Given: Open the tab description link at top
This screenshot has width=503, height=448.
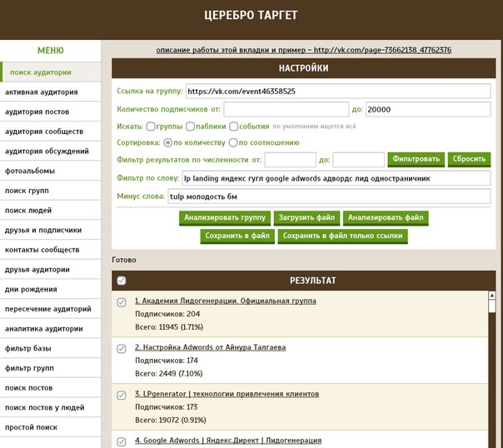Looking at the screenshot, I should point(304,50).
